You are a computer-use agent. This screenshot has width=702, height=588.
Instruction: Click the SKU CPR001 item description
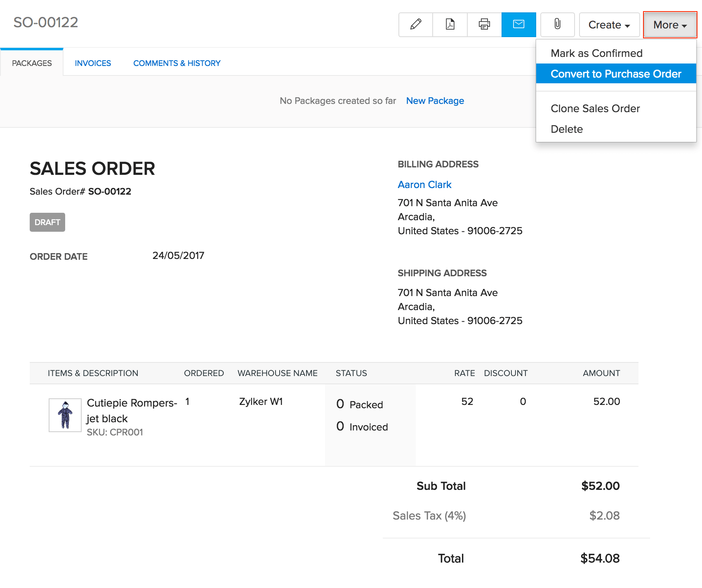click(115, 432)
